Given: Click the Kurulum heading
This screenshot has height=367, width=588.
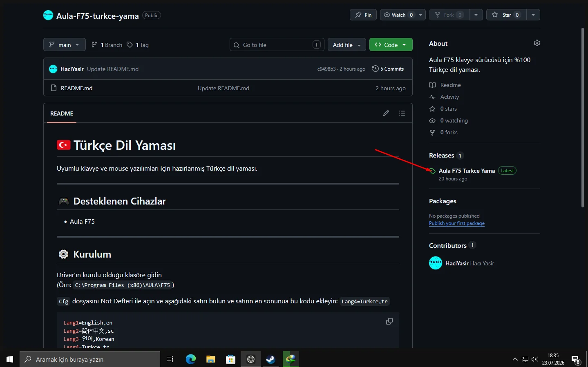Looking at the screenshot, I should (92, 254).
